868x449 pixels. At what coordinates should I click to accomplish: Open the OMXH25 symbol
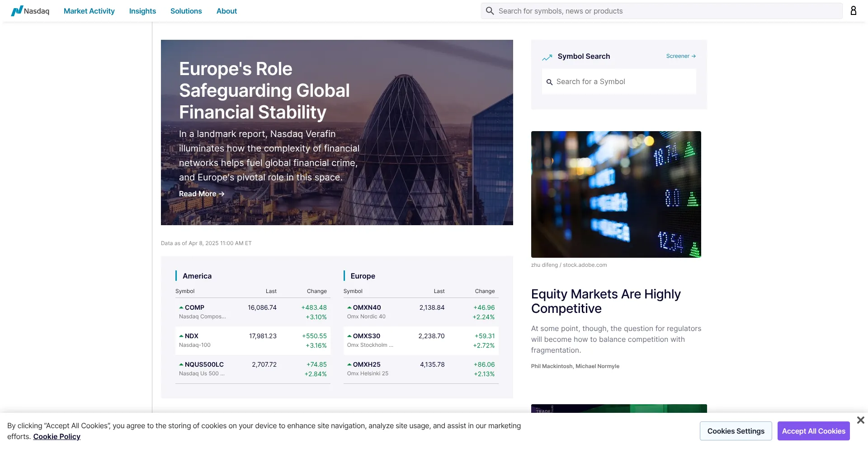click(x=367, y=364)
